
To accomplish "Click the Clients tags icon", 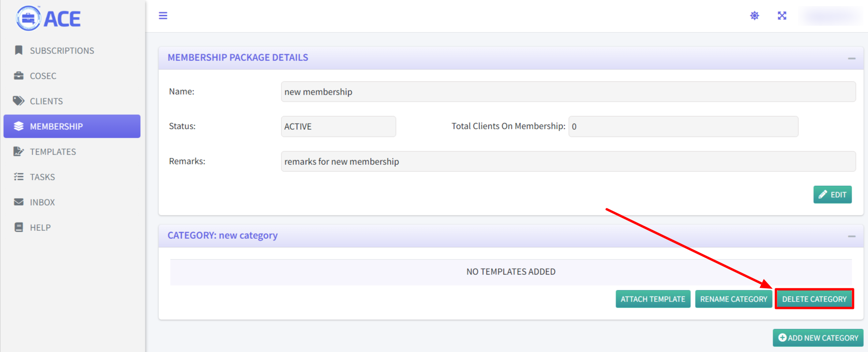I will (x=19, y=101).
